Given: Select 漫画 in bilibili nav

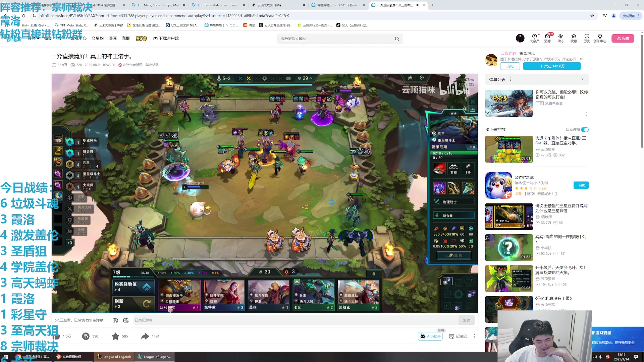Looking at the screenshot, I should tap(112, 39).
